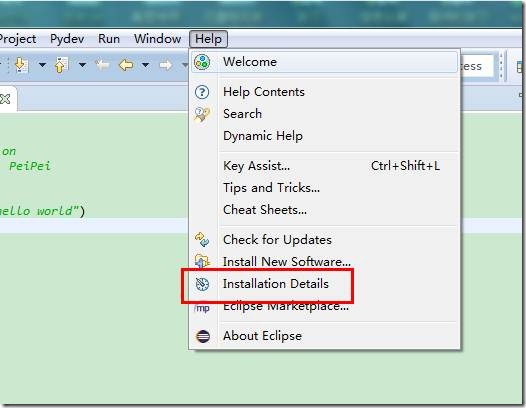Click the Ctrl+Shift+L shortcut label
The height and width of the screenshot is (408, 526).
pyautogui.click(x=405, y=166)
